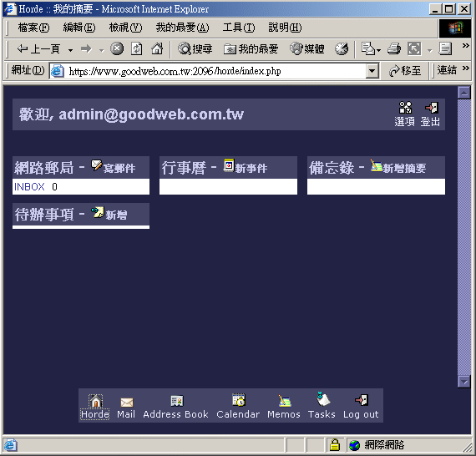Open Memos from the bottom navigation
Viewport: 476px width, 456px height.
[x=285, y=401]
